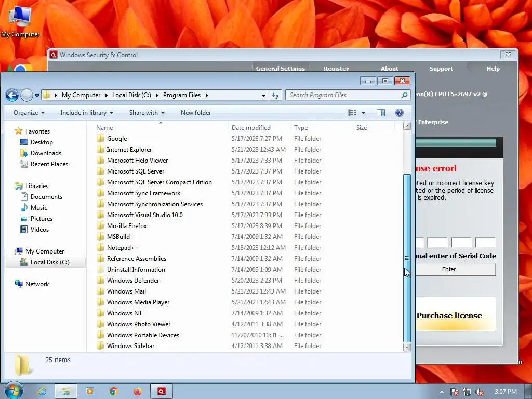Screen dimensions: 532x399
Task: Open the Pictures library
Action: (x=36, y=219)
